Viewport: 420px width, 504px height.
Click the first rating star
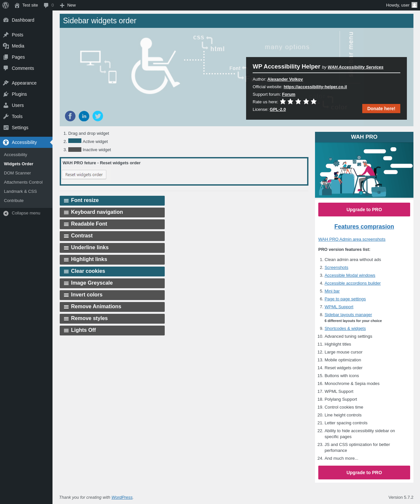point(283,101)
